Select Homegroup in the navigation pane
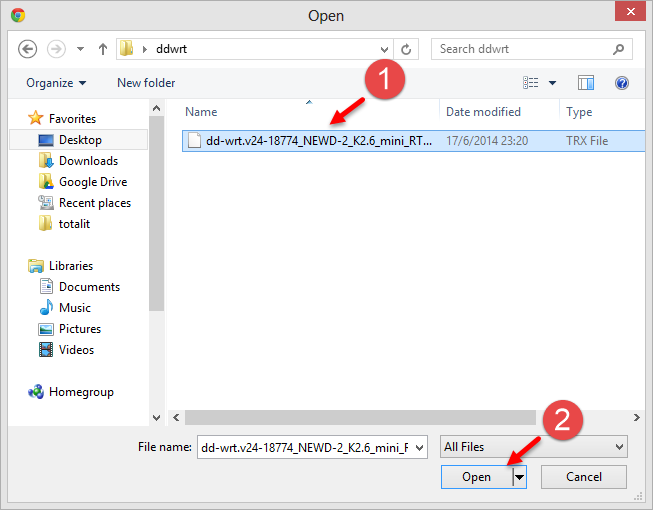This screenshot has height=510, width=653. pyautogui.click(x=81, y=392)
